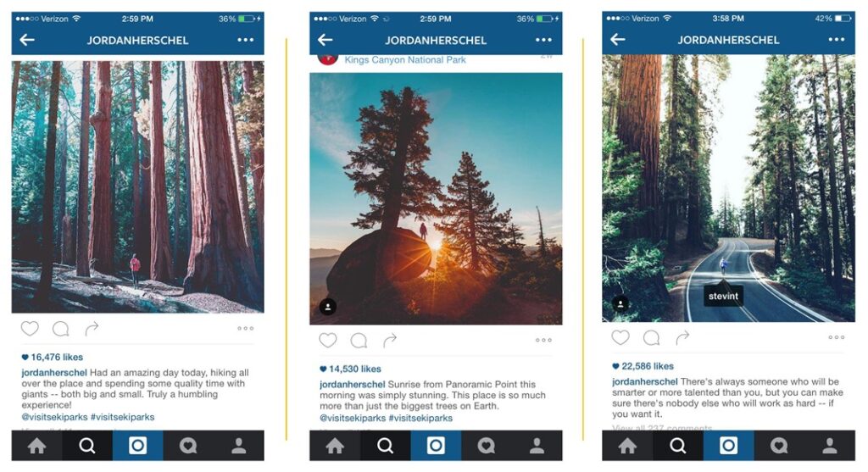Go back in the middle phone header

tap(325, 40)
